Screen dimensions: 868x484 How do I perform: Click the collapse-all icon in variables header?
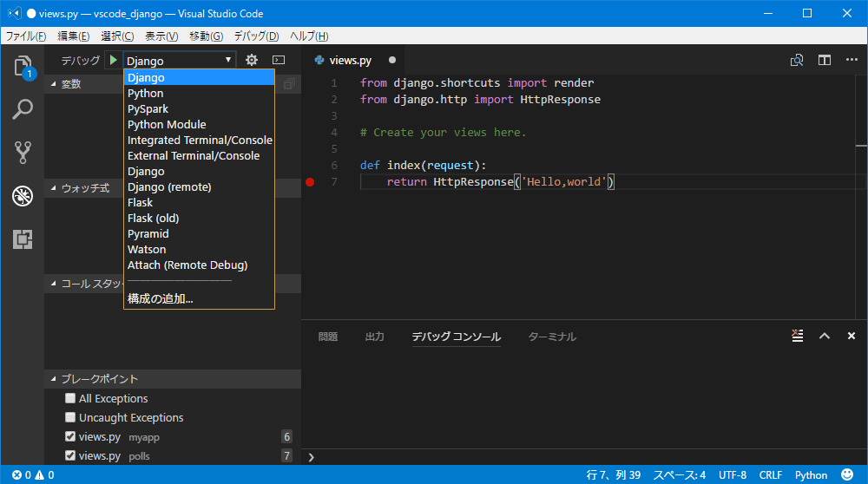click(289, 84)
